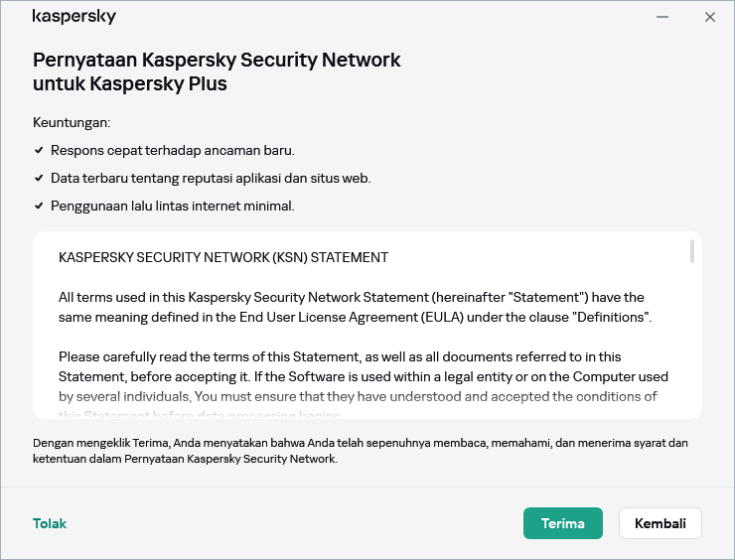735x560 pixels.
Task: Click the statement scrollbar thumb
Action: 691,251
